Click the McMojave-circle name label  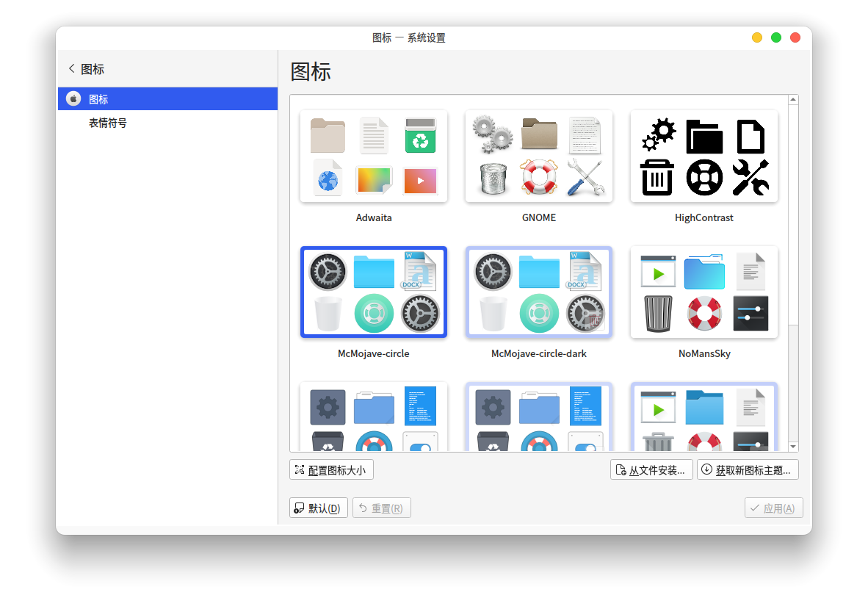(x=374, y=353)
